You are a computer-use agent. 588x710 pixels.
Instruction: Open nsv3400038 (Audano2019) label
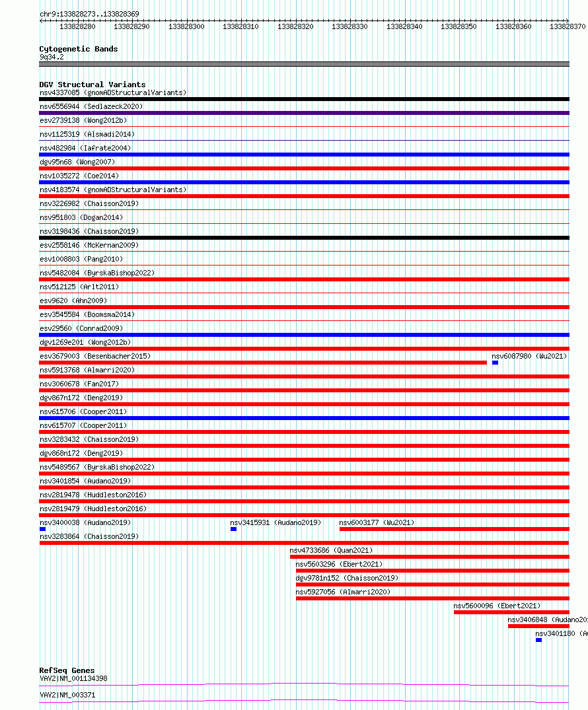(x=85, y=522)
